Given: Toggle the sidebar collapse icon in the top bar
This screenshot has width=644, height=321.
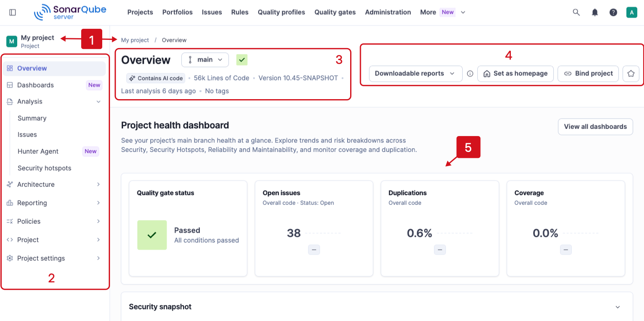Looking at the screenshot, I should (x=12, y=12).
